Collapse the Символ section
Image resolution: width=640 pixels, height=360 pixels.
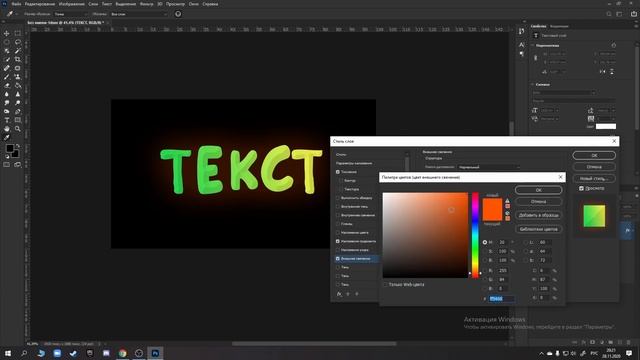point(532,84)
